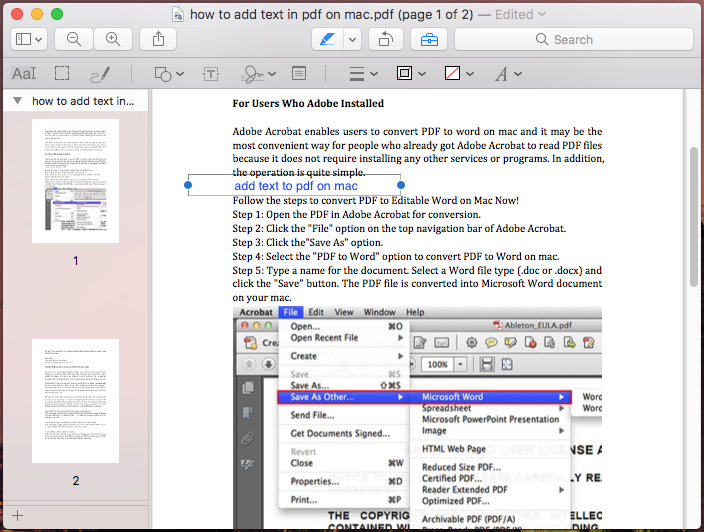The width and height of the screenshot is (704, 532).
Task: Open Fill Color swatch menu
Action: pyautogui.click(x=458, y=73)
